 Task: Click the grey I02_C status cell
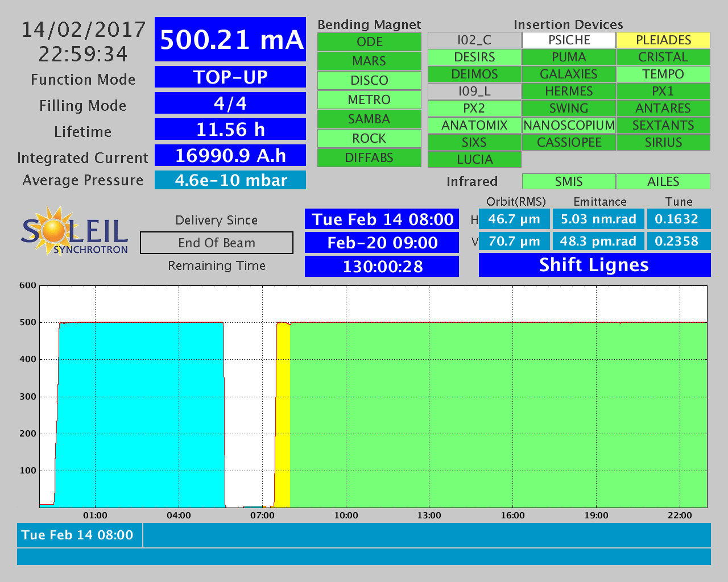[474, 40]
